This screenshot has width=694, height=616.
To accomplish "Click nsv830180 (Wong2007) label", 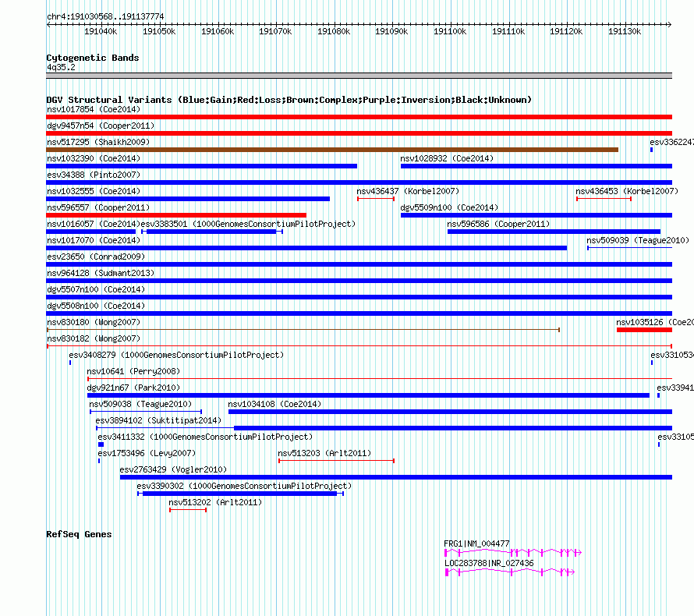I will (x=94, y=322).
